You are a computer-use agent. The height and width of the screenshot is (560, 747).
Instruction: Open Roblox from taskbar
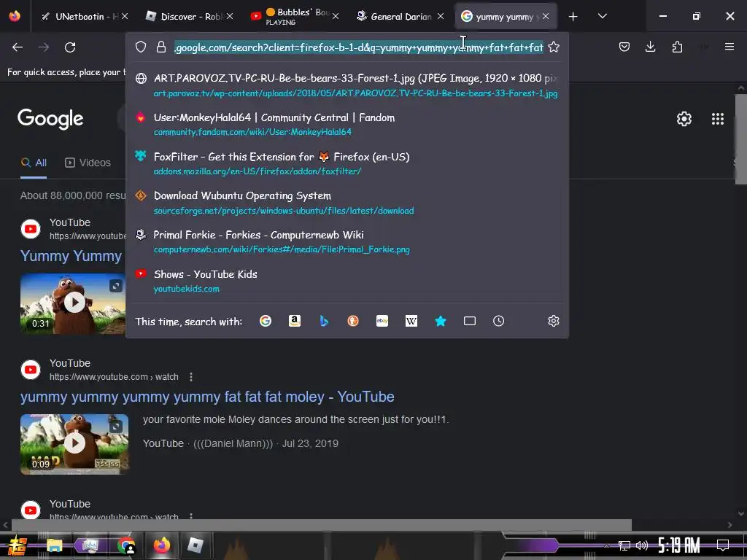[x=196, y=545]
